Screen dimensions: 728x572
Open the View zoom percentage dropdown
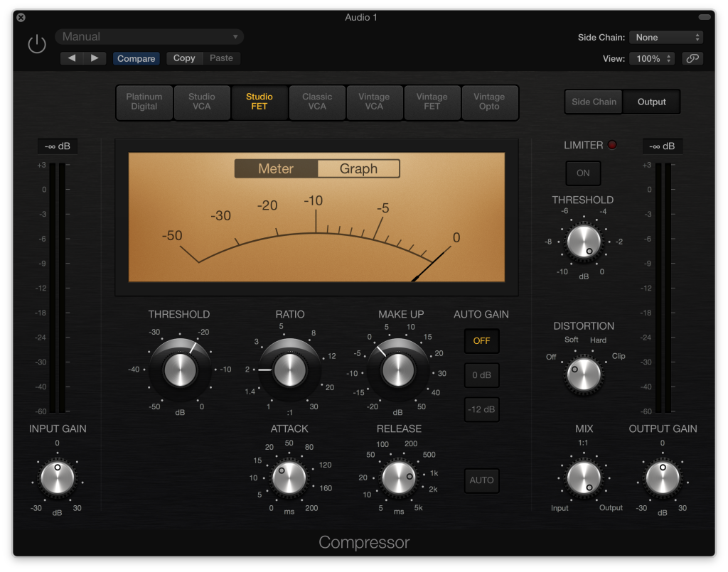point(651,58)
